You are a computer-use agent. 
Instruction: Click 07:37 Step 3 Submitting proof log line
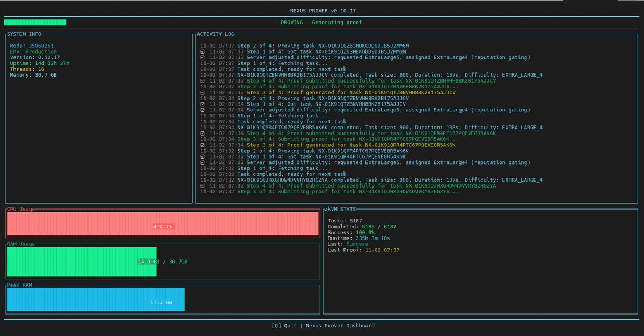click(329, 87)
